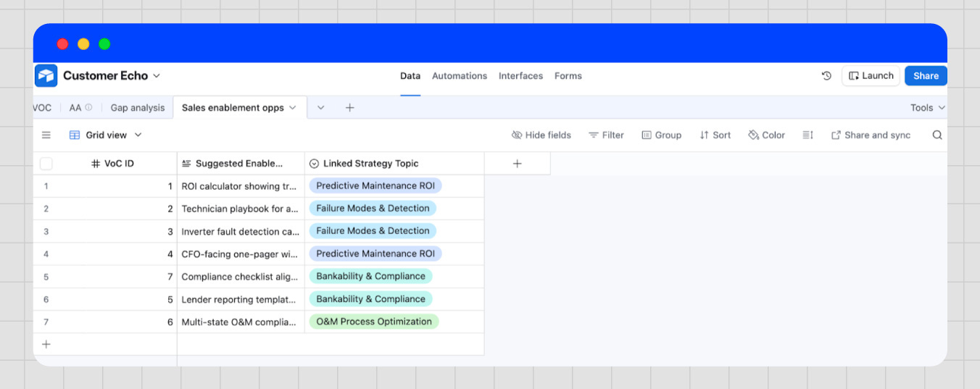
Task: Select Predictive Maintenance ROI tag in row 1
Action: point(375,185)
